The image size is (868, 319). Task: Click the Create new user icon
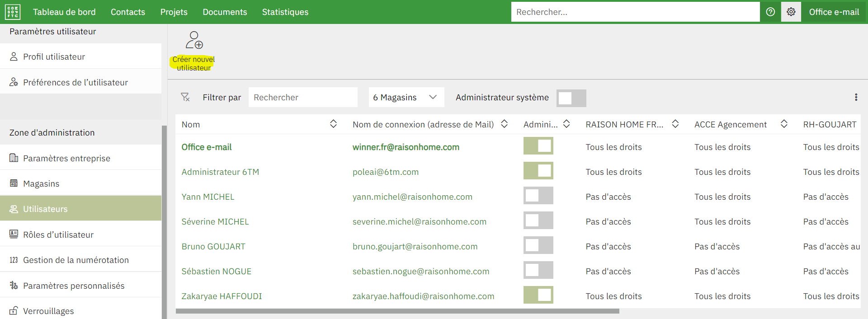pyautogui.click(x=194, y=41)
